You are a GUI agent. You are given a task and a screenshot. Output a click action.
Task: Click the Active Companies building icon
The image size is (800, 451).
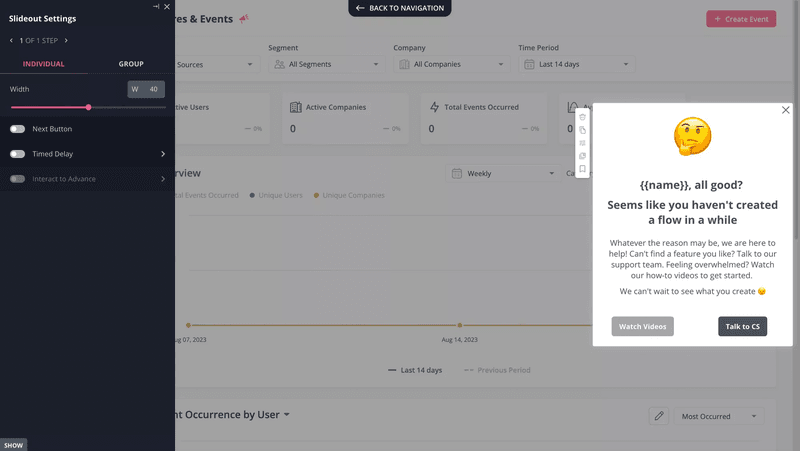pos(295,107)
